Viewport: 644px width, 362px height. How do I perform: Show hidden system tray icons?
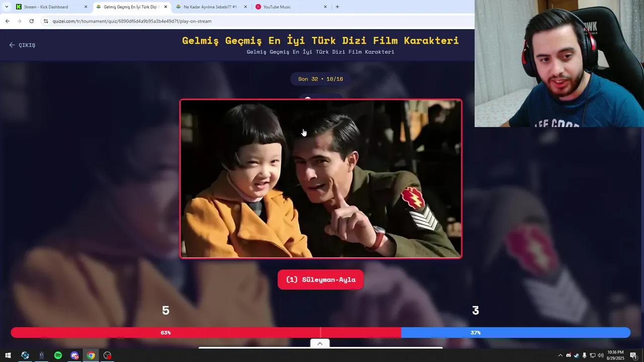[560, 355]
